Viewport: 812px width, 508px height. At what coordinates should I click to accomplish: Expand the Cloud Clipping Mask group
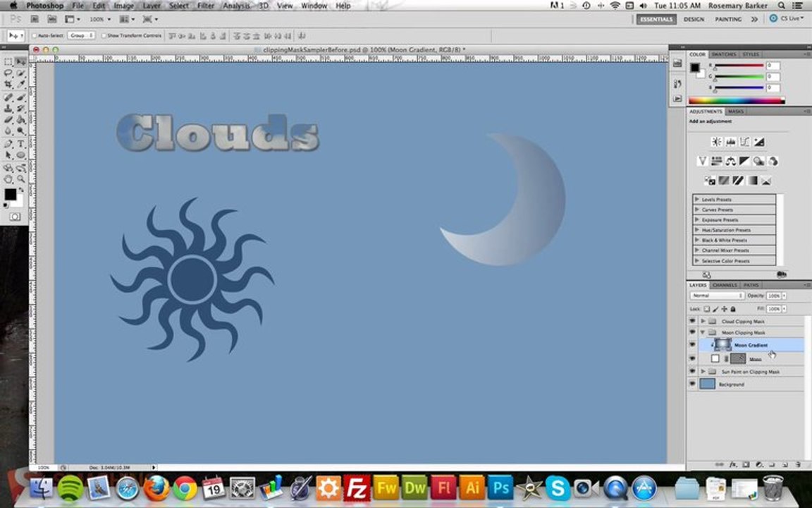tap(703, 321)
